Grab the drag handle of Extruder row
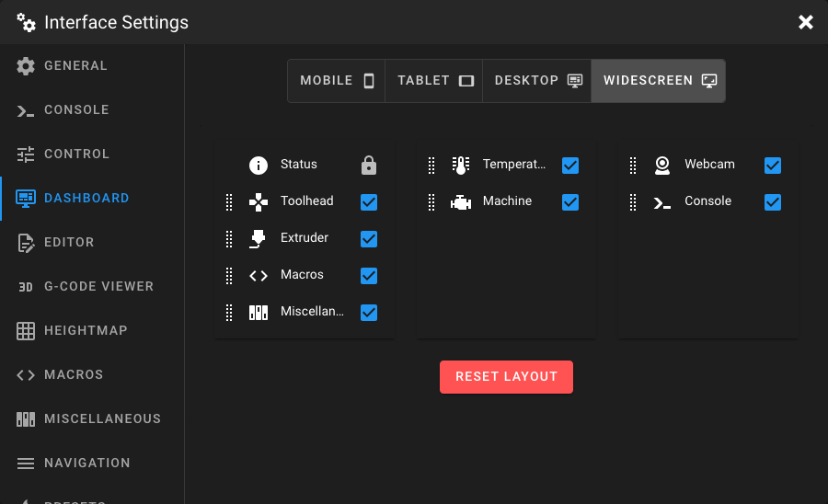 point(229,239)
